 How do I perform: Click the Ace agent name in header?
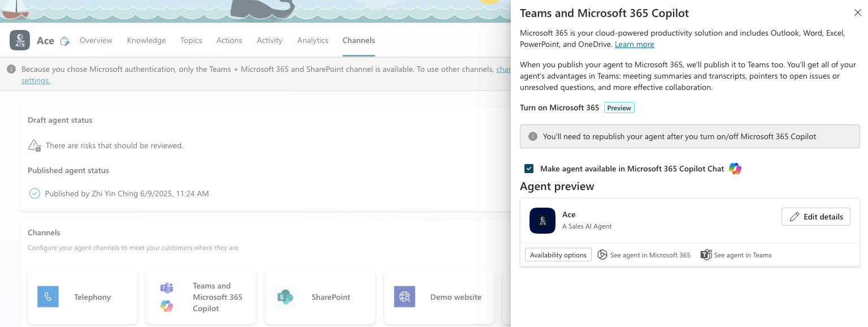[45, 41]
